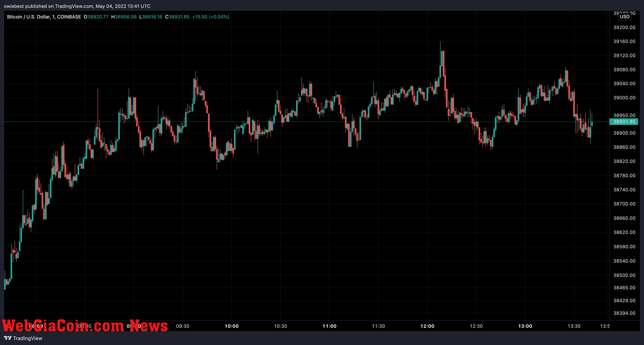Click the 39000.00 price axis label
644x345 pixels.
[x=624, y=98]
